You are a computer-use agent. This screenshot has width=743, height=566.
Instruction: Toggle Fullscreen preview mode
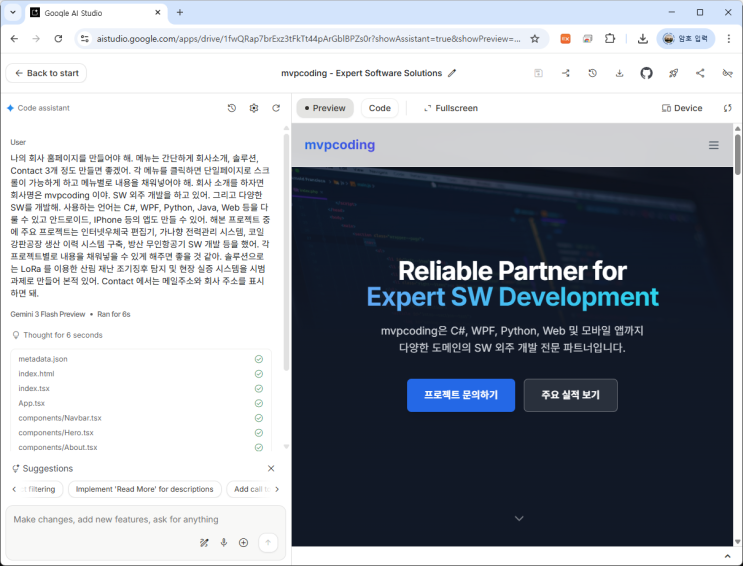tap(450, 108)
